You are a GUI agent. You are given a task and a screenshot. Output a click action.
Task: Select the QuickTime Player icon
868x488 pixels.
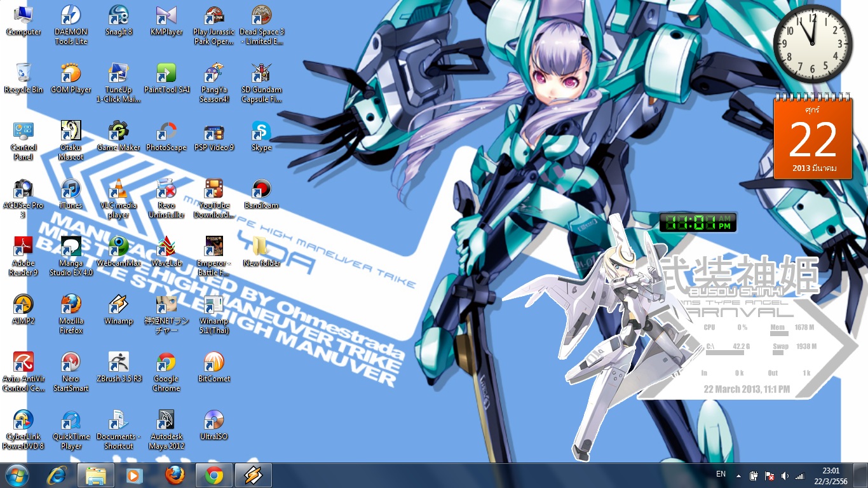tap(71, 430)
